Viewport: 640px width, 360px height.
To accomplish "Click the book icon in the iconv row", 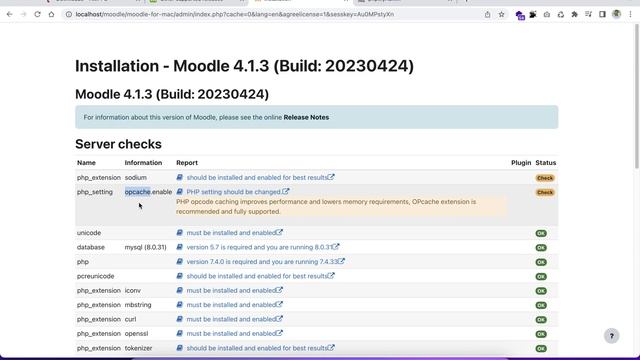I will click(x=180, y=291).
